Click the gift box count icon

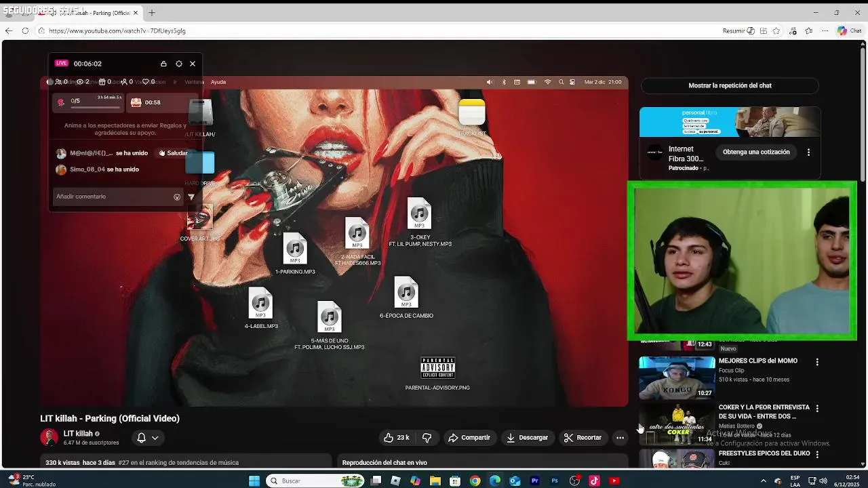tap(102, 82)
